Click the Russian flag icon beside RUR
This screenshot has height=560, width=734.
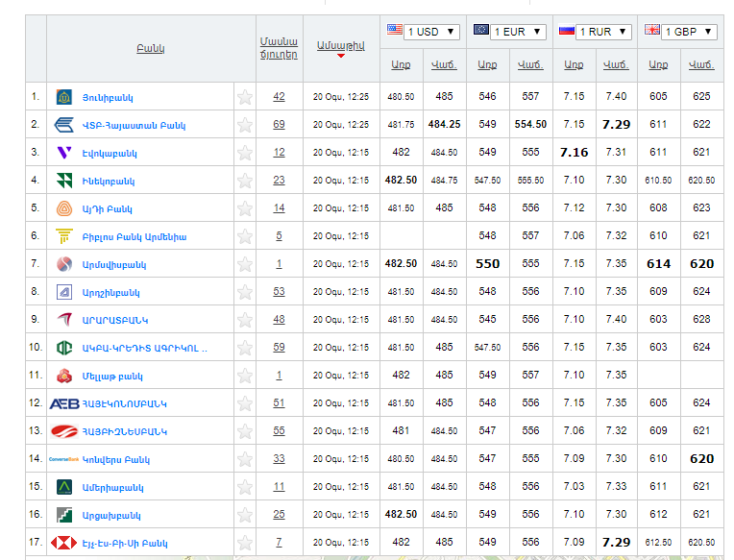[x=567, y=31]
